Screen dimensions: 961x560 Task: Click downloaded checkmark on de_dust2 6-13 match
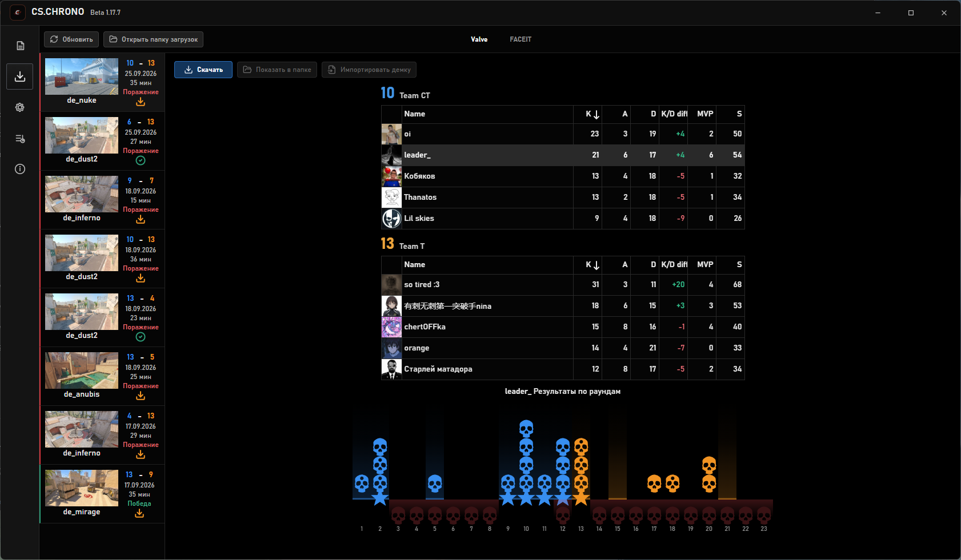141,160
